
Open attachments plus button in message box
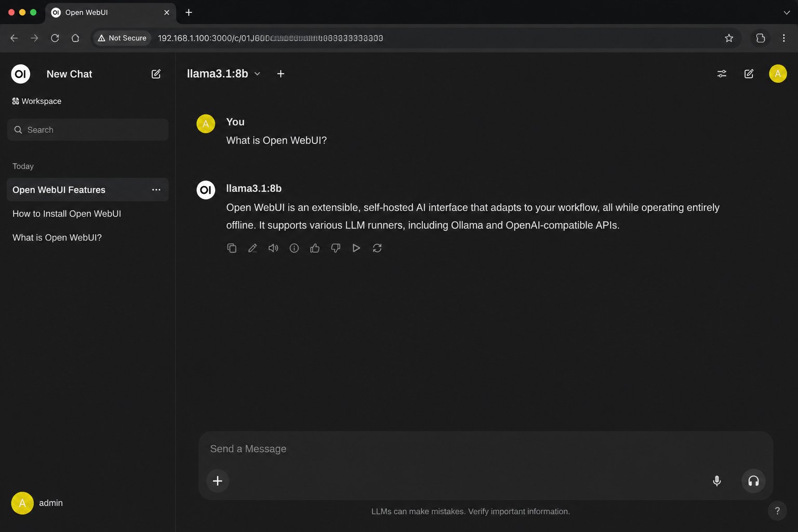coord(218,481)
